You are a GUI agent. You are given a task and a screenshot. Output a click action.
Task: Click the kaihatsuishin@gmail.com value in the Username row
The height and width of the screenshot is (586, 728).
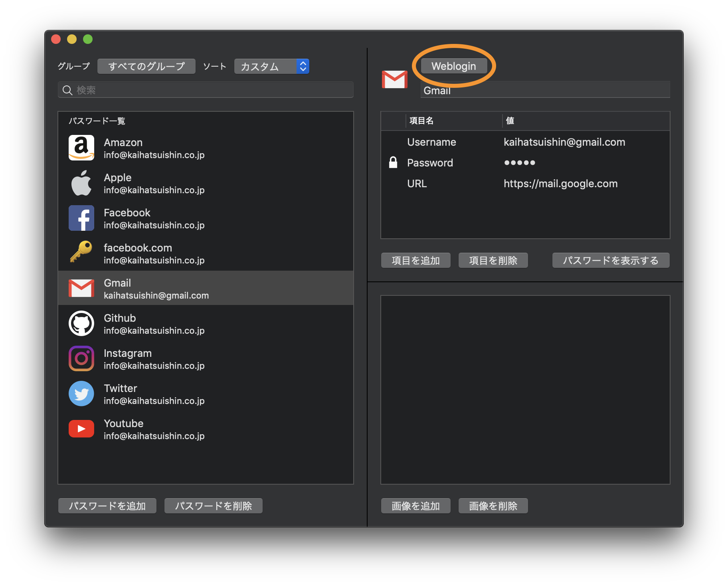[x=564, y=142]
